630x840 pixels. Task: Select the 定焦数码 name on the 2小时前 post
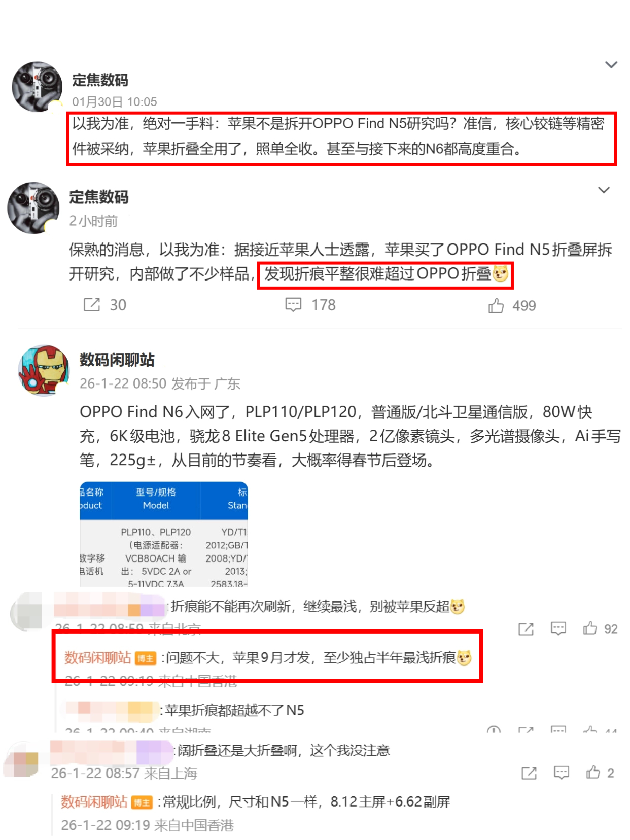[x=99, y=197]
